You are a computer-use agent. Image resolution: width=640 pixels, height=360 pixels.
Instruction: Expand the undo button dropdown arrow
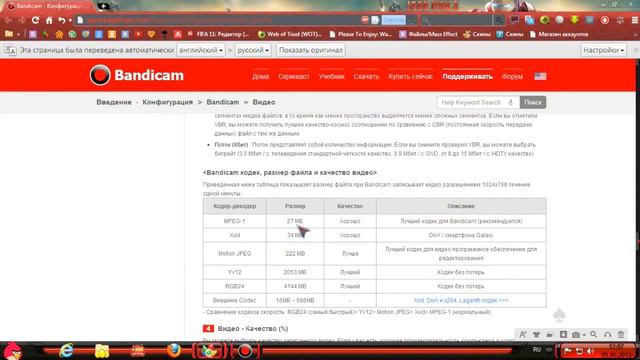click(70, 20)
